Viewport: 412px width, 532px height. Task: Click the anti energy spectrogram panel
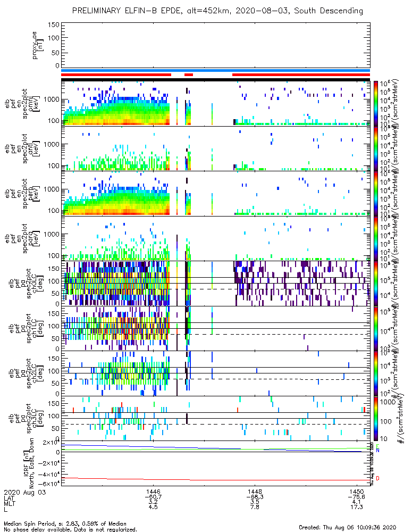[215, 148]
